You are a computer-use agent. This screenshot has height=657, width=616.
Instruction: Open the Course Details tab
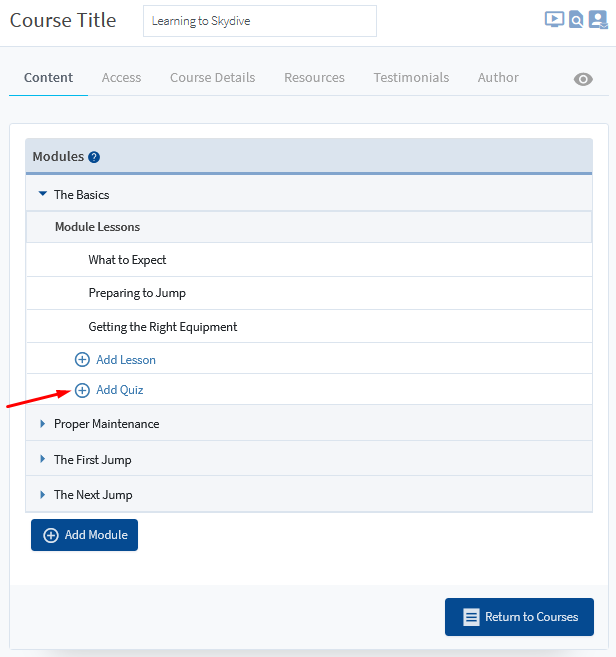tap(212, 77)
